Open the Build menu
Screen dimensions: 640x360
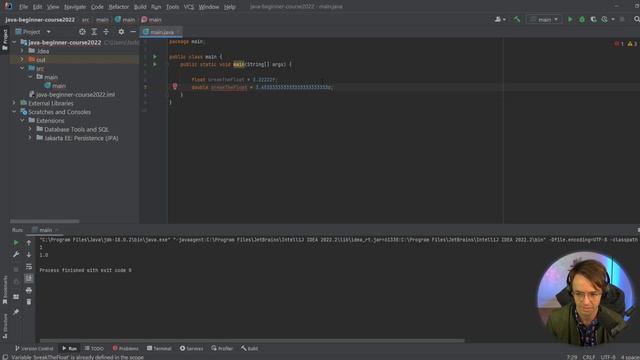(140, 7)
